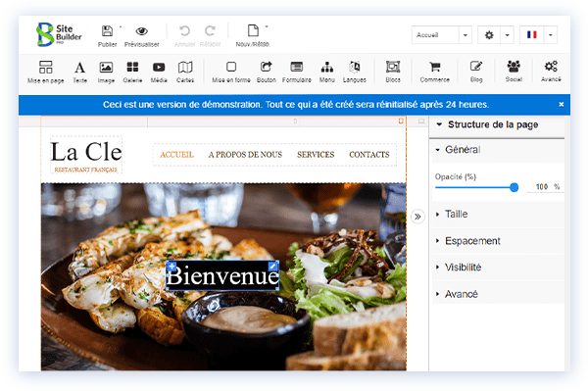This screenshot has width=588, height=391.
Task: Select the Blocs tool
Action: click(x=393, y=72)
